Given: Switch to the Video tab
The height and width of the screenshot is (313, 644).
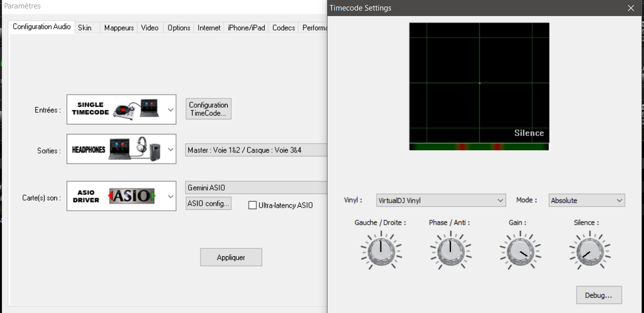Looking at the screenshot, I should [x=149, y=28].
